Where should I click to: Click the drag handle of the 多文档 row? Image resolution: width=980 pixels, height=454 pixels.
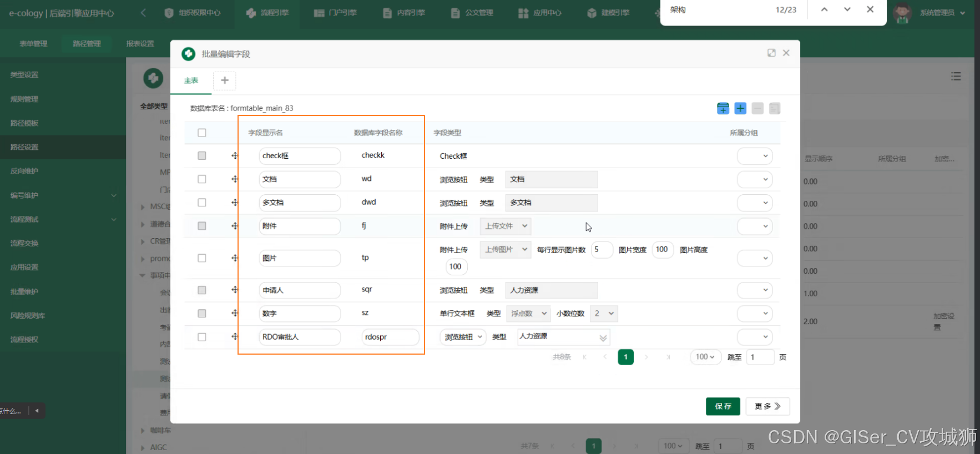[235, 203]
